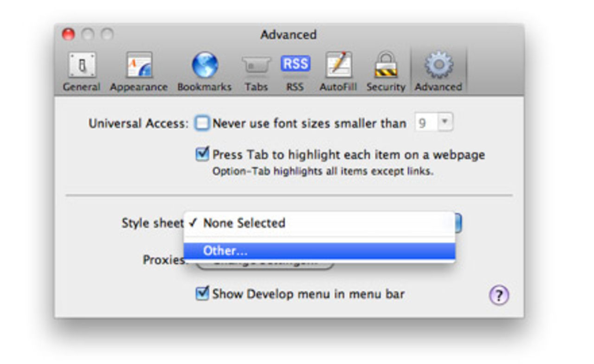The image size is (594, 364).
Task: Choose None Selected in style sheet menu
Action: coord(244,223)
